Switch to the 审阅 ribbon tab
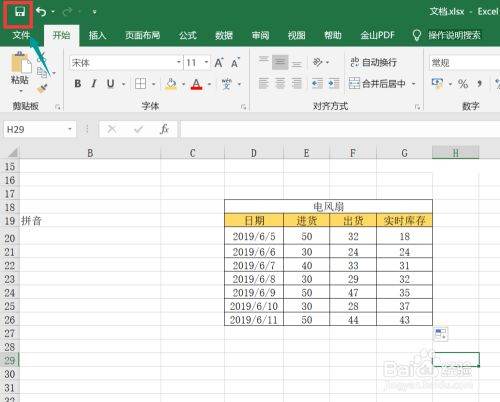The image size is (500, 402). [x=260, y=35]
